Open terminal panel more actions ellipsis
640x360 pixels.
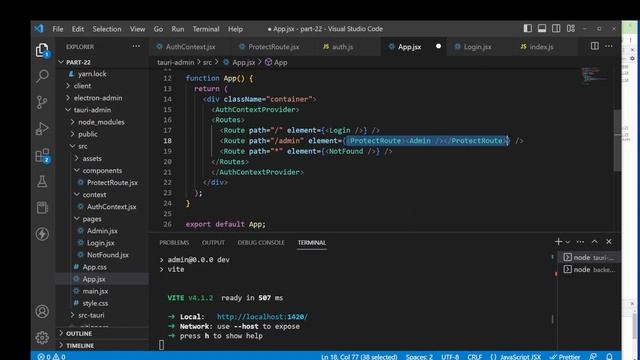(580, 242)
